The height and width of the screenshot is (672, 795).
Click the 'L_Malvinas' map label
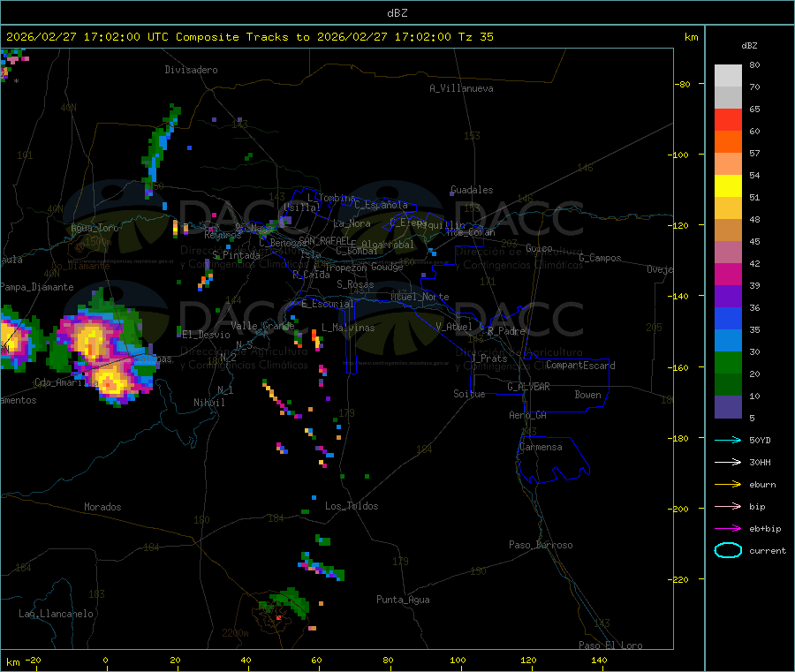pos(348,328)
